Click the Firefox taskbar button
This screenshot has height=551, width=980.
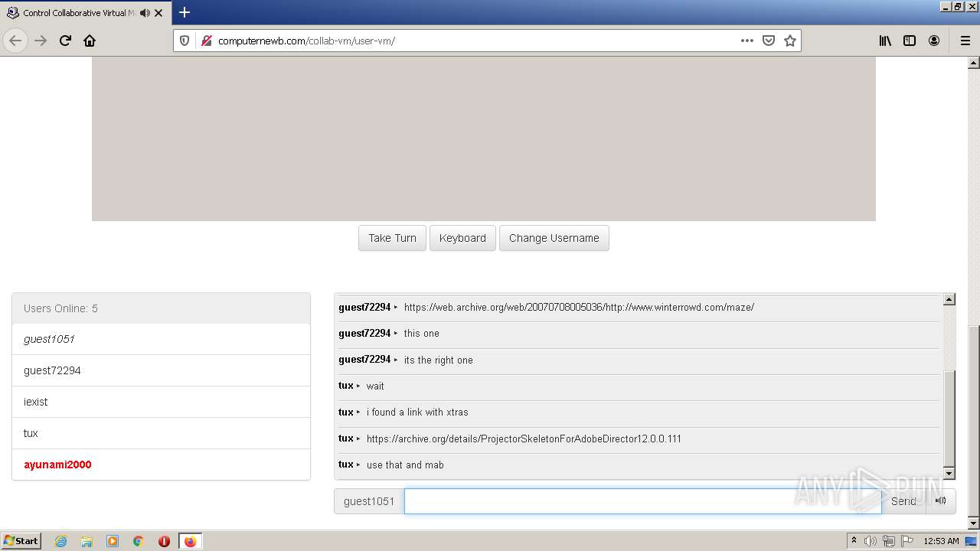tap(191, 541)
